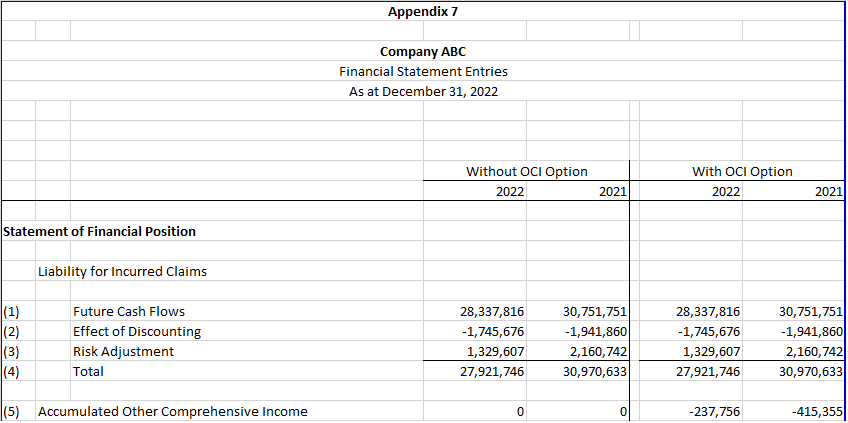This screenshot has height=423, width=848.
Task: Select the Accumulated Other Comprehensive Income label
Action: (x=173, y=411)
